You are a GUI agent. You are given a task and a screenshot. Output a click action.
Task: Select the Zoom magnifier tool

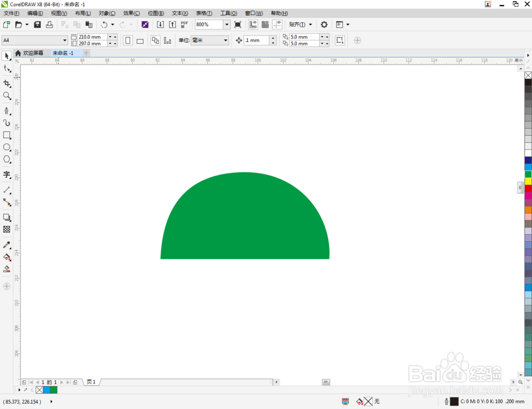click(x=7, y=96)
